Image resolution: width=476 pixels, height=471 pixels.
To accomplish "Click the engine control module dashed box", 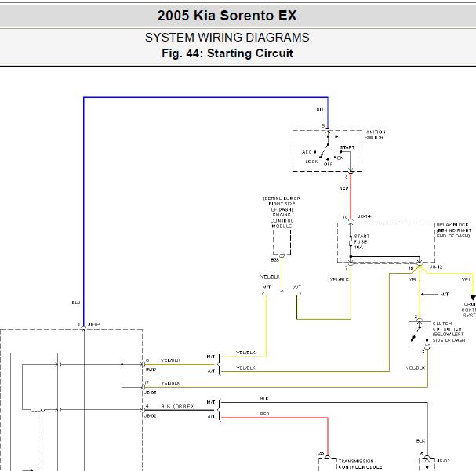I will click(x=282, y=242).
